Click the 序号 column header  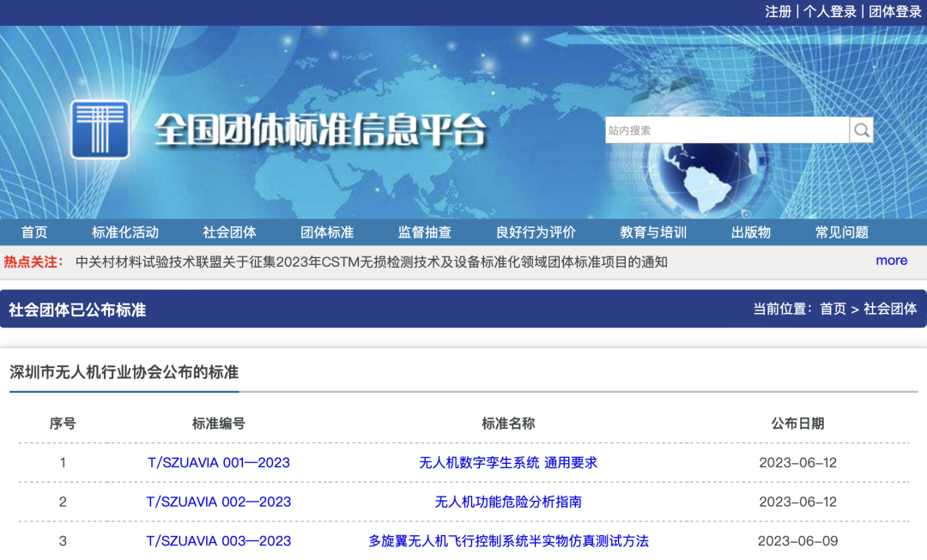(x=63, y=423)
